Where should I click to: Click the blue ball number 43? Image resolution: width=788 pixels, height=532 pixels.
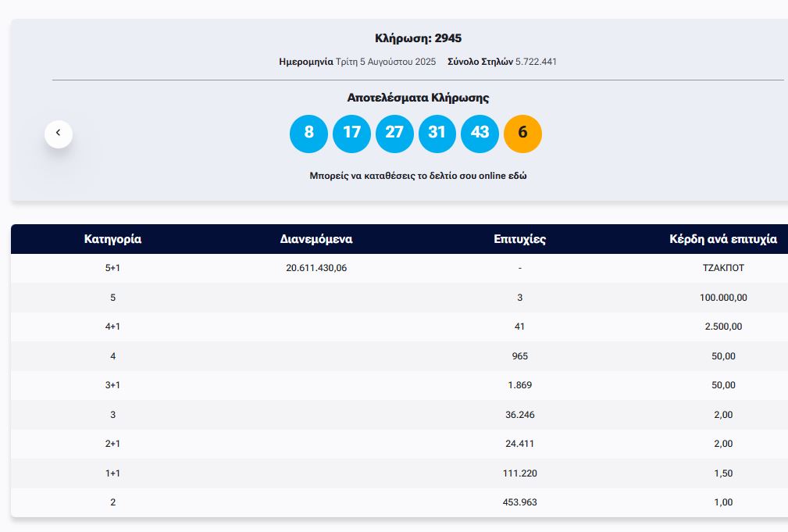point(480,133)
